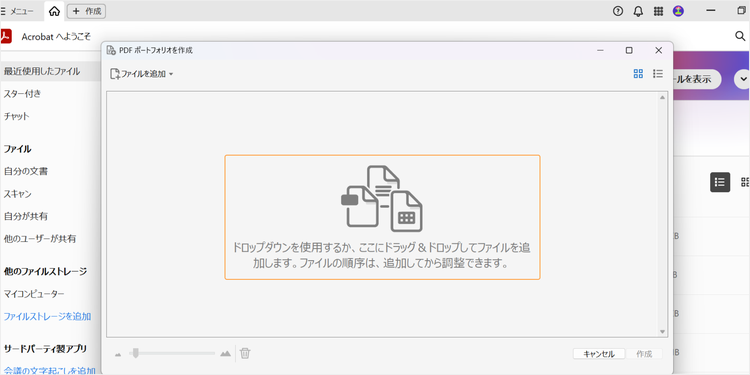Image resolution: width=750 pixels, height=375 pixels.
Task: Open マイコンピューター storage
Action: (x=34, y=293)
